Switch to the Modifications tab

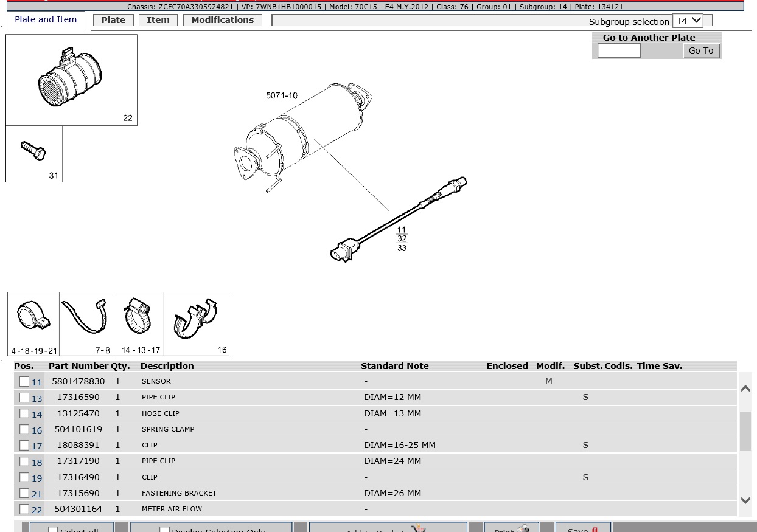click(x=223, y=20)
